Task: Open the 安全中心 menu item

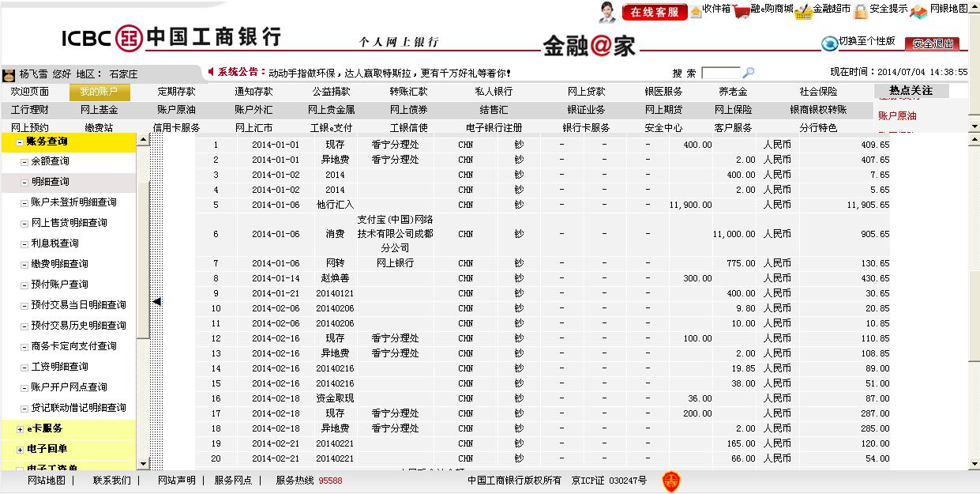Action: tap(664, 128)
